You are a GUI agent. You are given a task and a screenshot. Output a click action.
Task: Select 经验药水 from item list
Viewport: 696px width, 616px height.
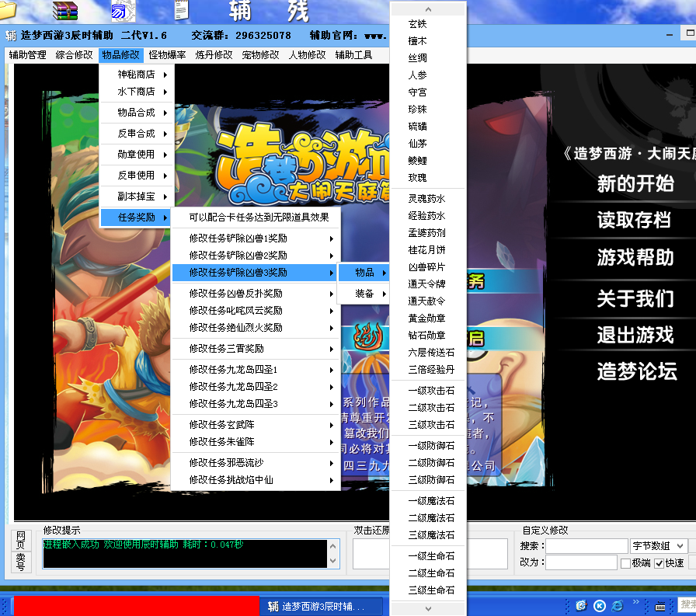428,216
